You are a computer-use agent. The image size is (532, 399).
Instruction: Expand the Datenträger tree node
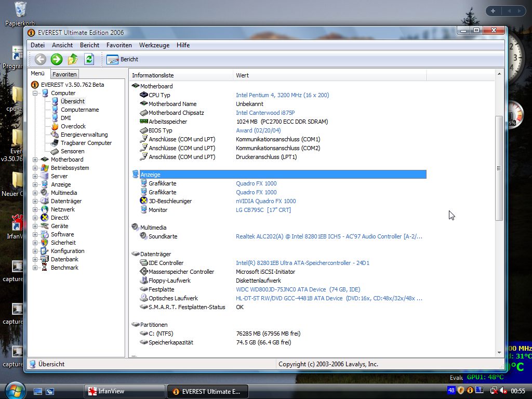[35, 201]
